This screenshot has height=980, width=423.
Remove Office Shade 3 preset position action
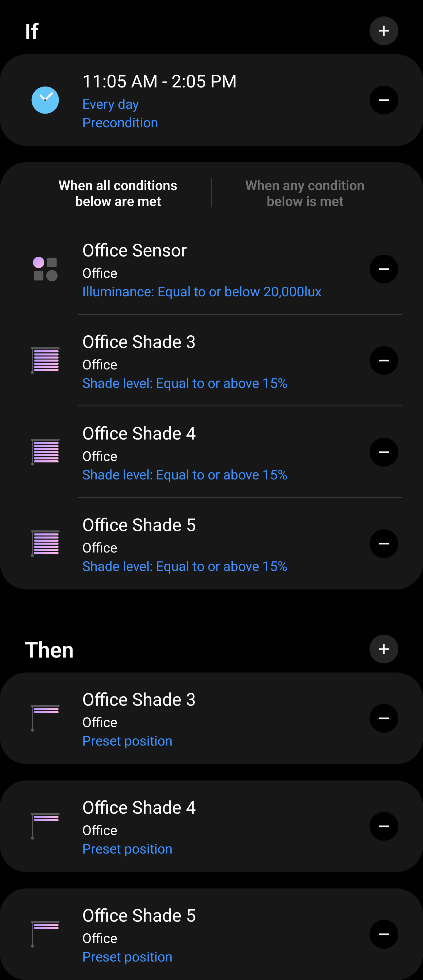tap(383, 718)
